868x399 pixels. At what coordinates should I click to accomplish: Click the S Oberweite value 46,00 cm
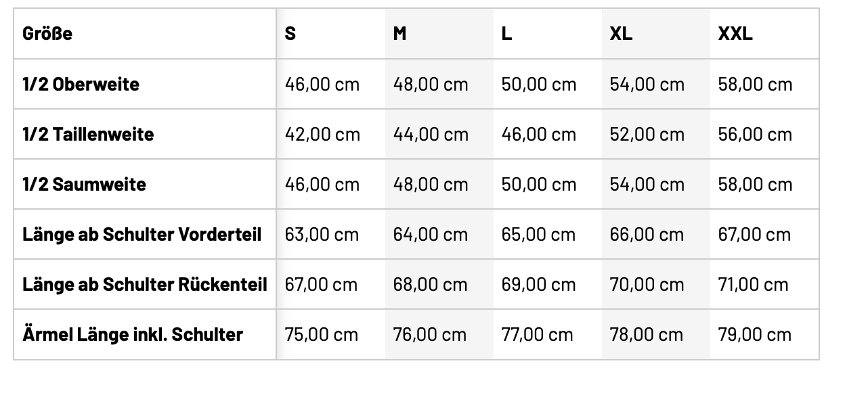pos(322,84)
